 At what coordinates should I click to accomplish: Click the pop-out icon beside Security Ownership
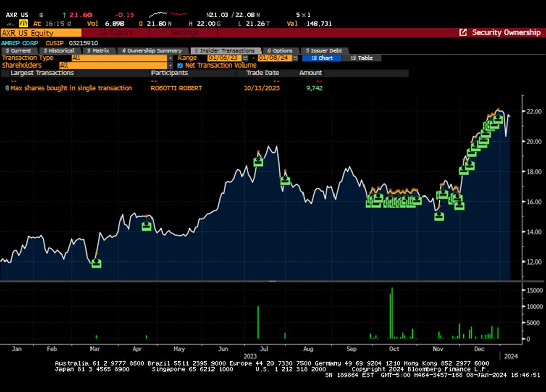pos(463,32)
